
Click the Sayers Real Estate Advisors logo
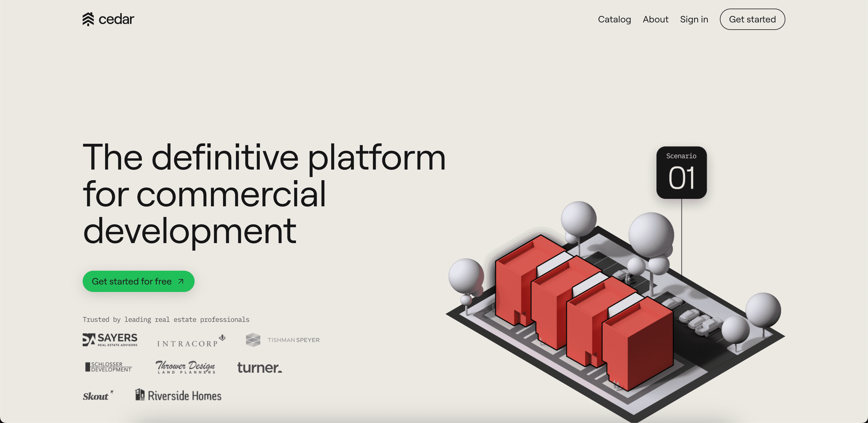click(110, 340)
